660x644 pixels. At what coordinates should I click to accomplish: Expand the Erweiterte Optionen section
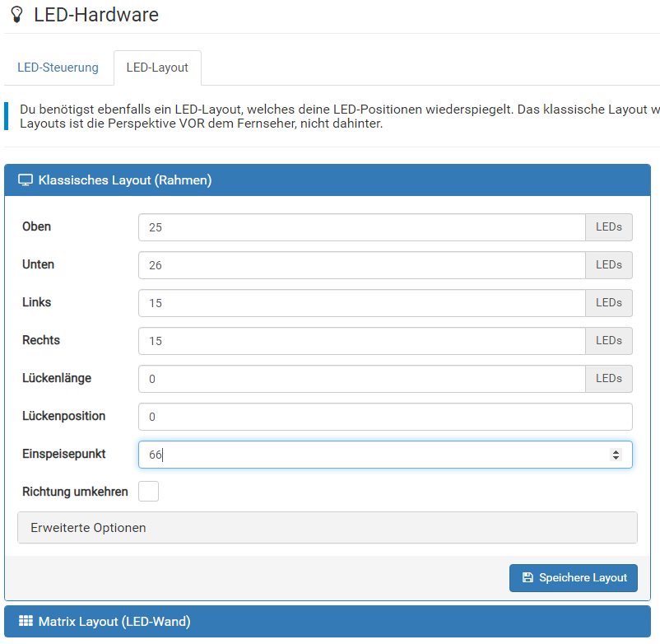coord(327,528)
